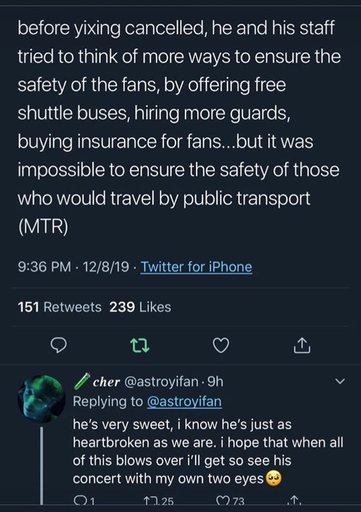Tap cher's display name in reply

(x=106, y=382)
